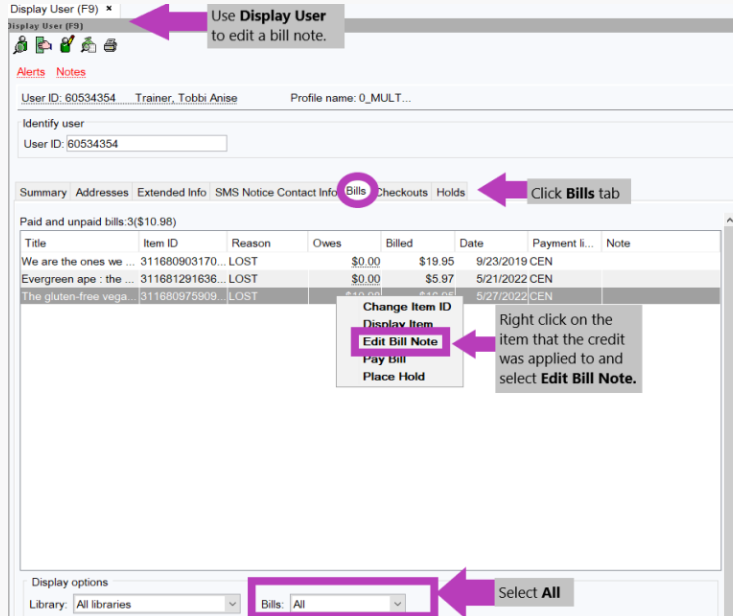This screenshot has height=616, width=733.
Task: Select the 'We are the ones we ...' bill row
Action: [370, 261]
